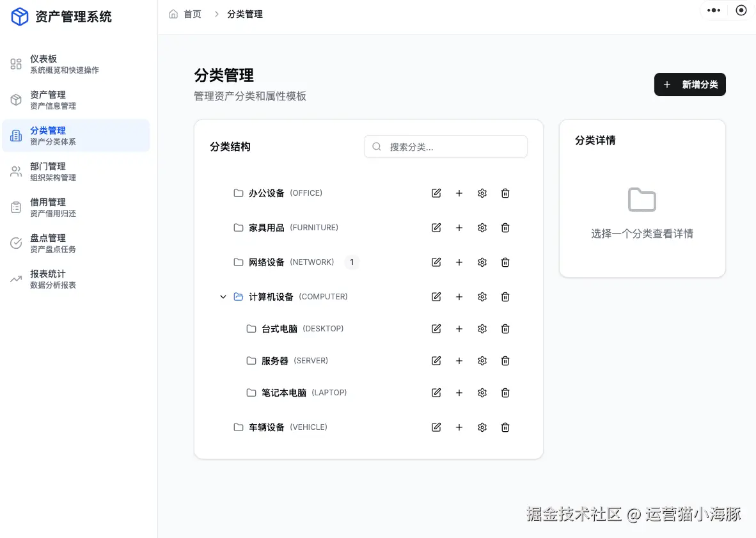
Task: Add a subcategory under 办公设备
Action: click(x=459, y=193)
